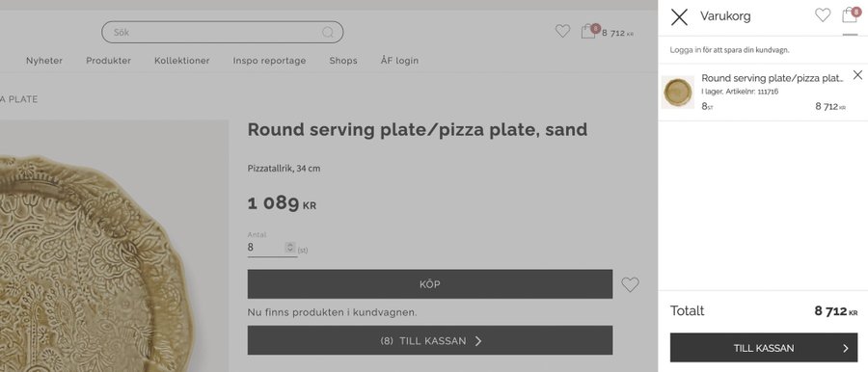Screen dimensions: 868x372
Task: Click the KÖP buy button
Action: 430,284
